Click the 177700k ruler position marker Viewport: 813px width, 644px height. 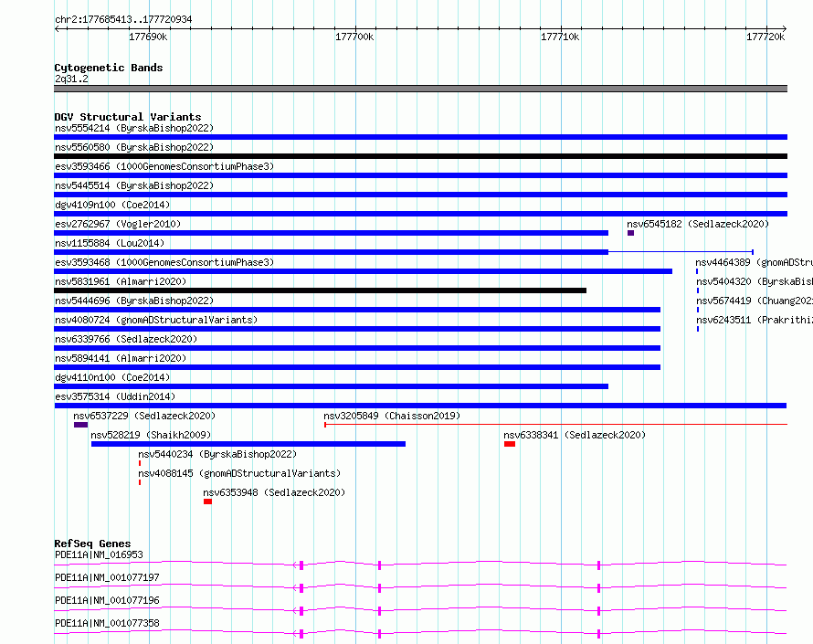pos(354,37)
